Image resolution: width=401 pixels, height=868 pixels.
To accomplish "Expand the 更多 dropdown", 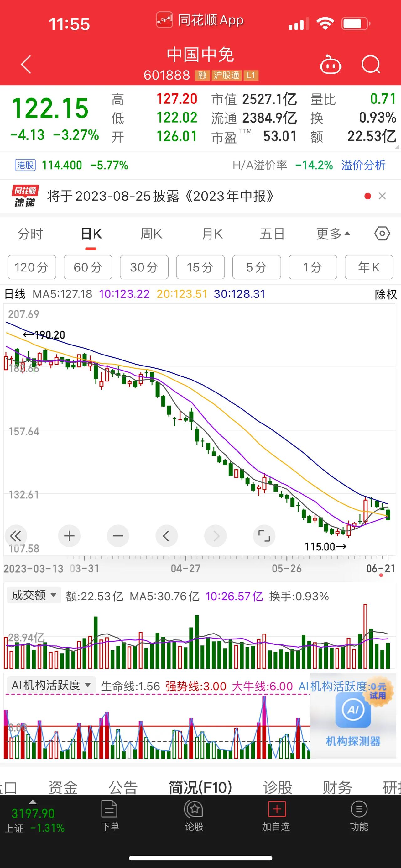I will click(333, 234).
